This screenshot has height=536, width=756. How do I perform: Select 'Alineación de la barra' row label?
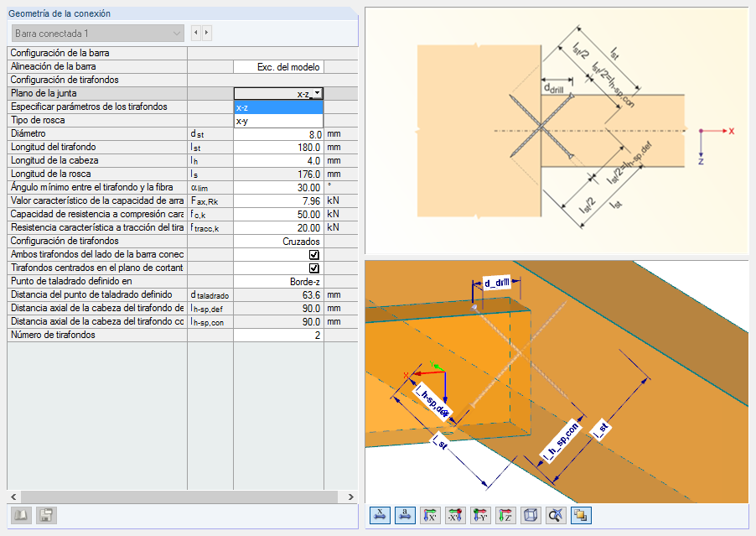(53, 66)
